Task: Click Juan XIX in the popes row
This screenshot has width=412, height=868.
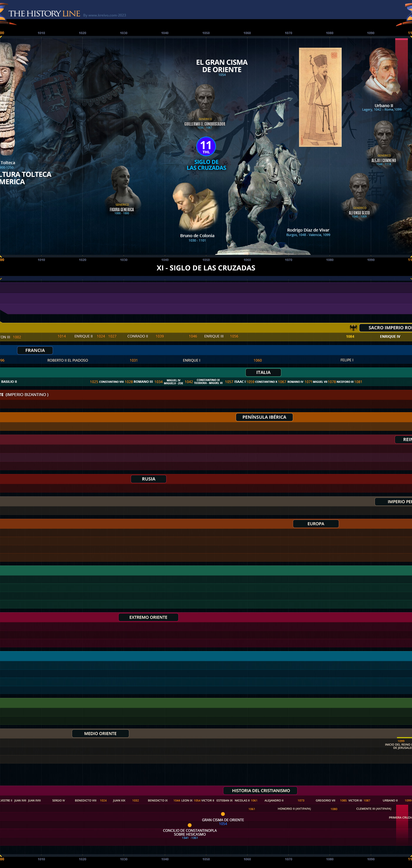Action: point(119,800)
